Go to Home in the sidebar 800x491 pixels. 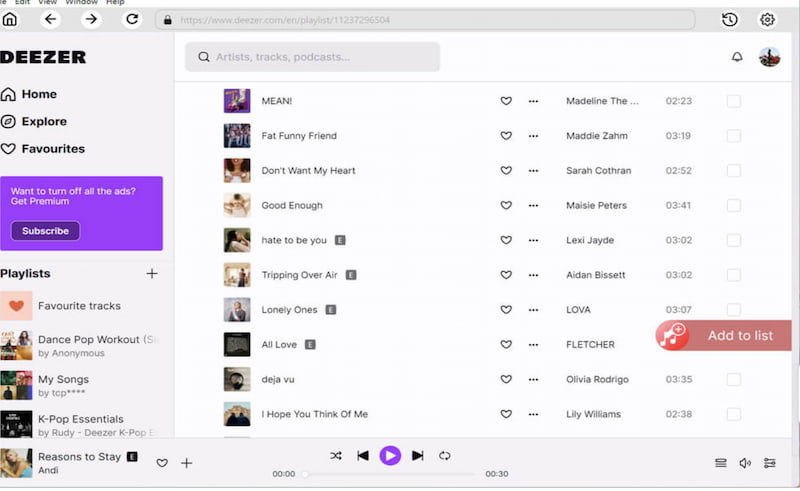click(x=29, y=94)
